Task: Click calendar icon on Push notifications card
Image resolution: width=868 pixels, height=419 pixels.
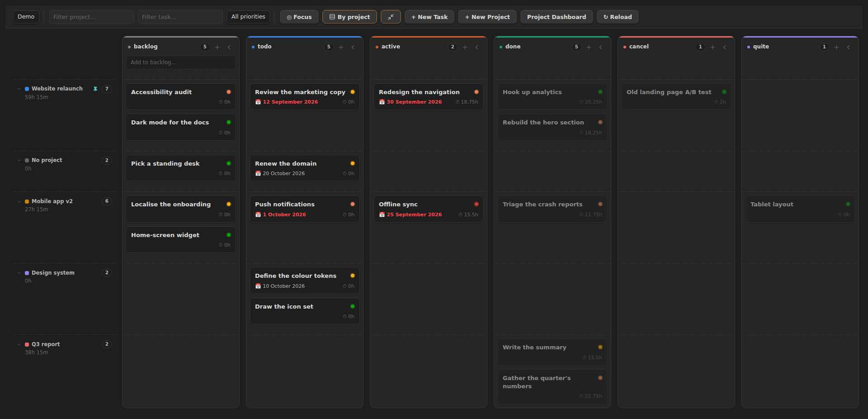Action: pos(258,215)
